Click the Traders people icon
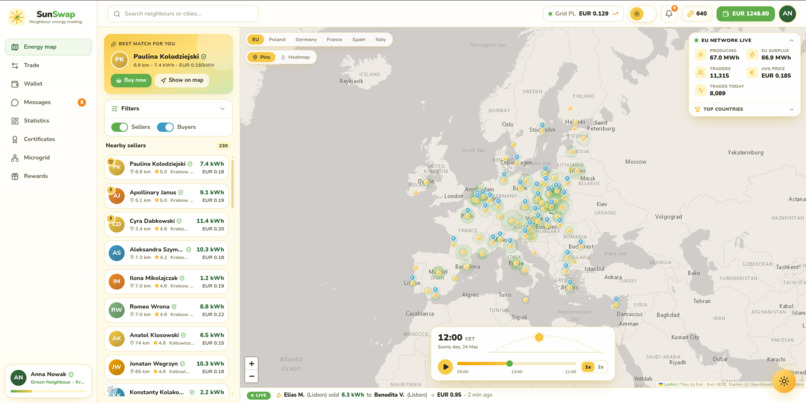806x403 pixels. point(700,73)
